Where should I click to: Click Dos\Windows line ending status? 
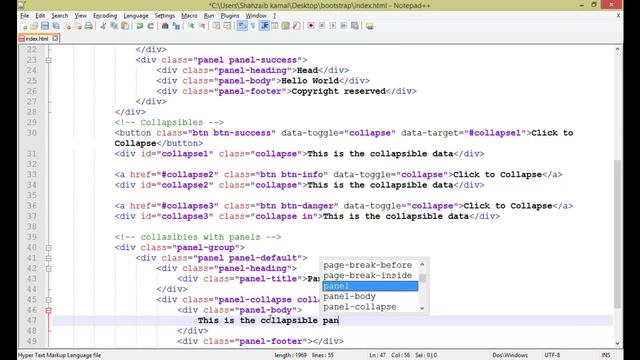click(x=510, y=355)
